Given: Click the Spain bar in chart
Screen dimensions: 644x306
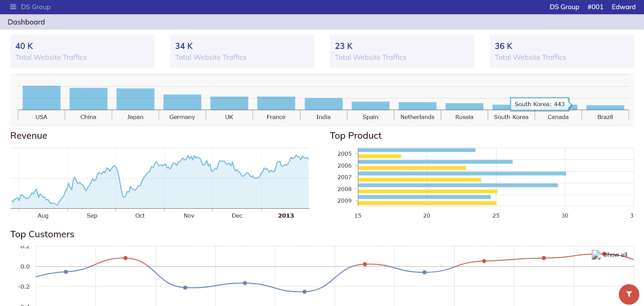Looking at the screenshot, I should coord(371,106).
